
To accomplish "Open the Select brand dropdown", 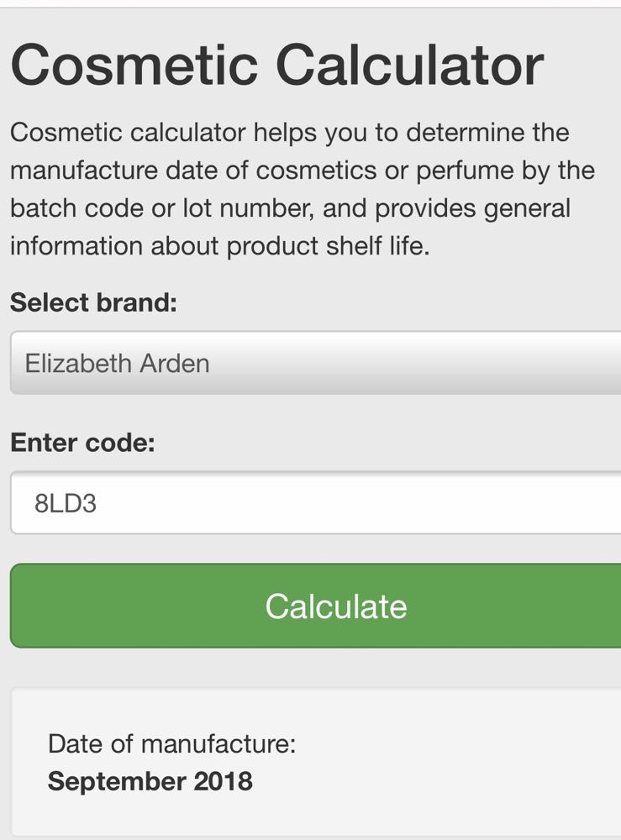I will (315, 363).
